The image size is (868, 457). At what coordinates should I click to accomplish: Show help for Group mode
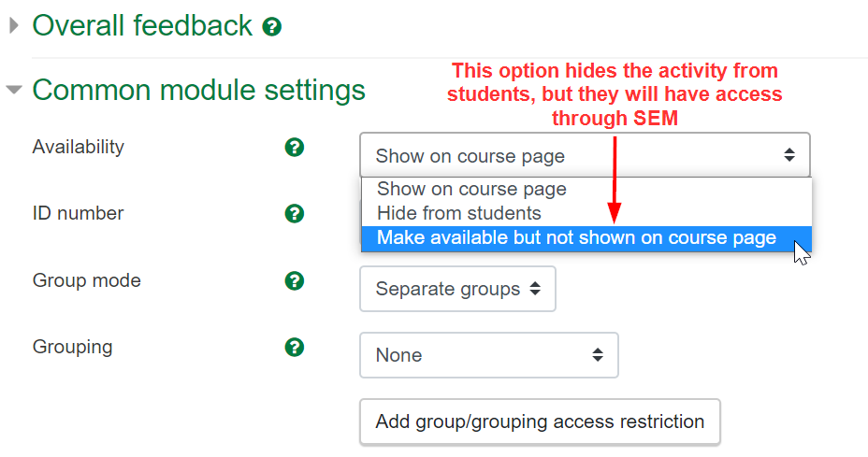click(295, 280)
